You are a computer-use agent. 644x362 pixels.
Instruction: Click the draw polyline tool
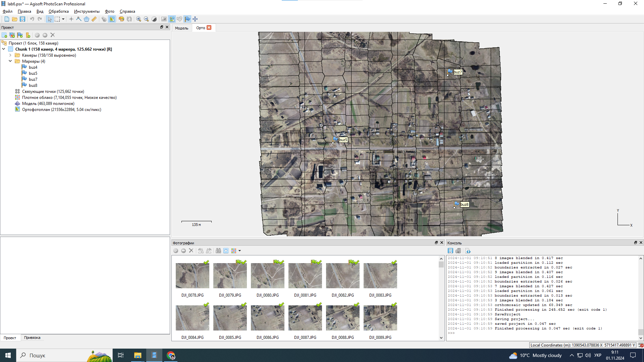pos(79,19)
